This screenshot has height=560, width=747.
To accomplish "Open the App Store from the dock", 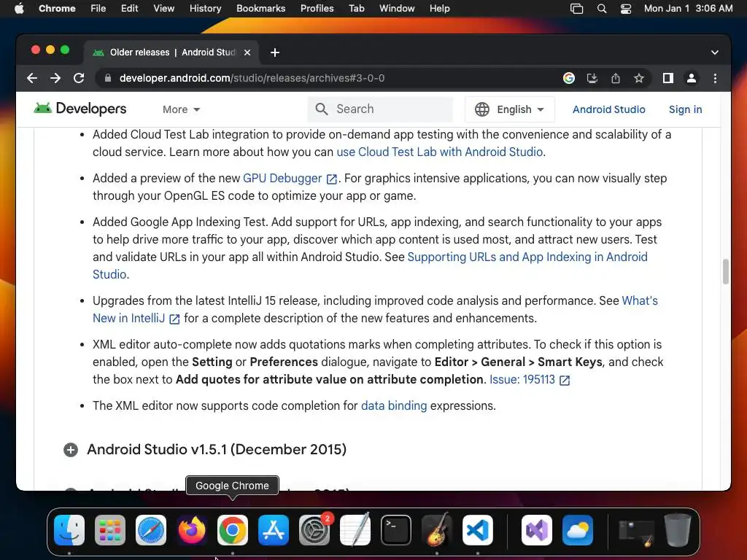I will coord(274,530).
